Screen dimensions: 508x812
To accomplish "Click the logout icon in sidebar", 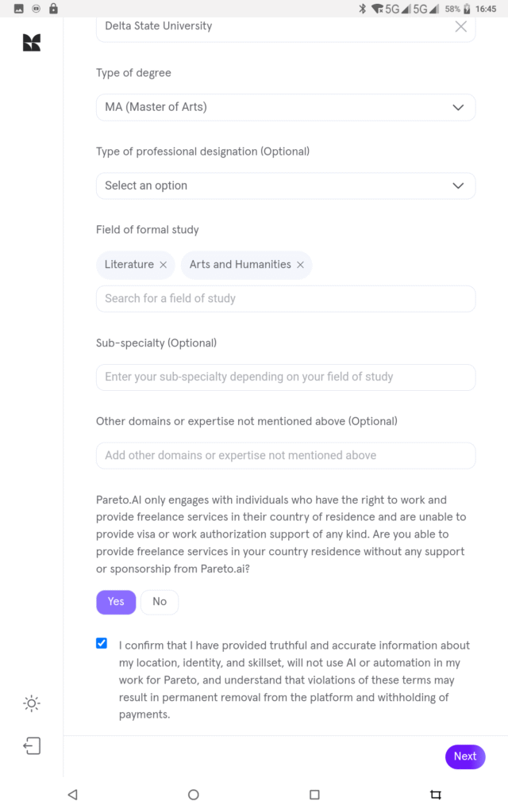I will click(32, 745).
